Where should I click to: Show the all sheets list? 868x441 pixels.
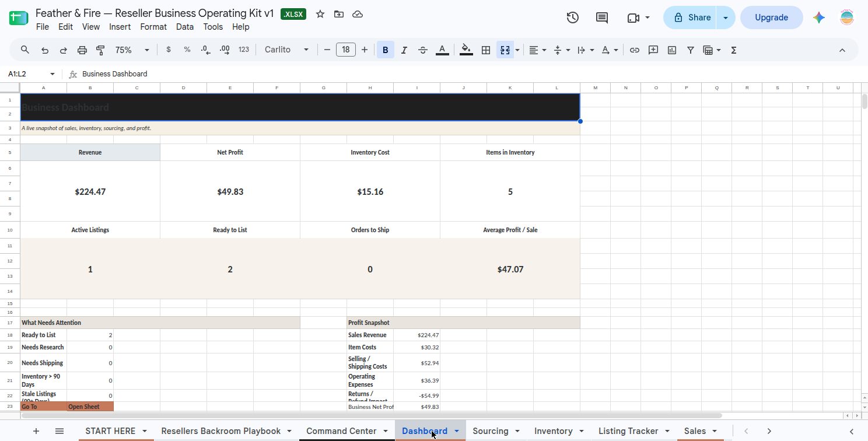[x=60, y=431]
